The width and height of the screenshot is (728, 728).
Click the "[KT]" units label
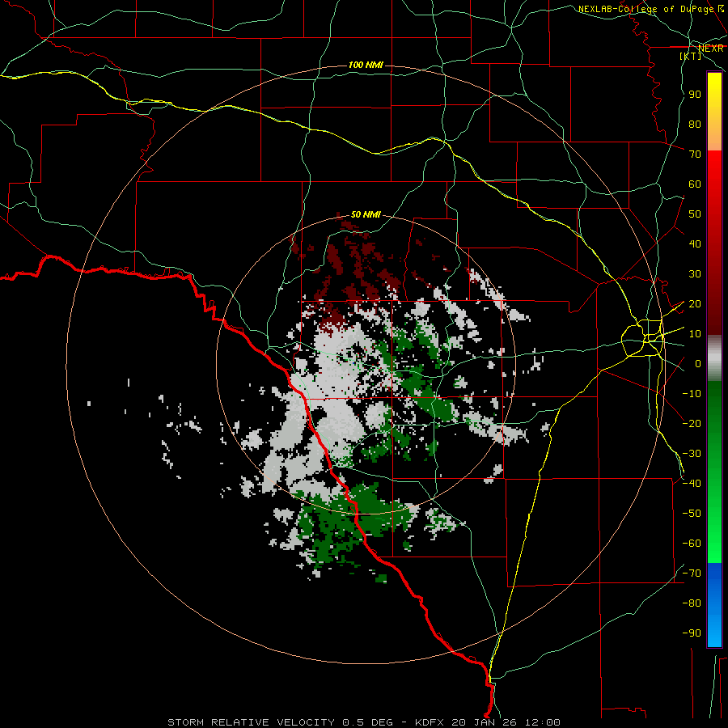(x=691, y=56)
